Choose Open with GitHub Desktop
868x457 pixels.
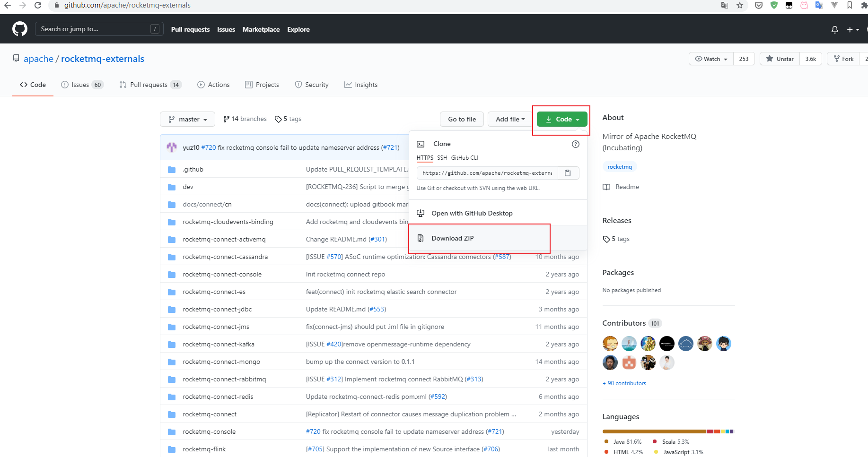[x=498, y=213]
